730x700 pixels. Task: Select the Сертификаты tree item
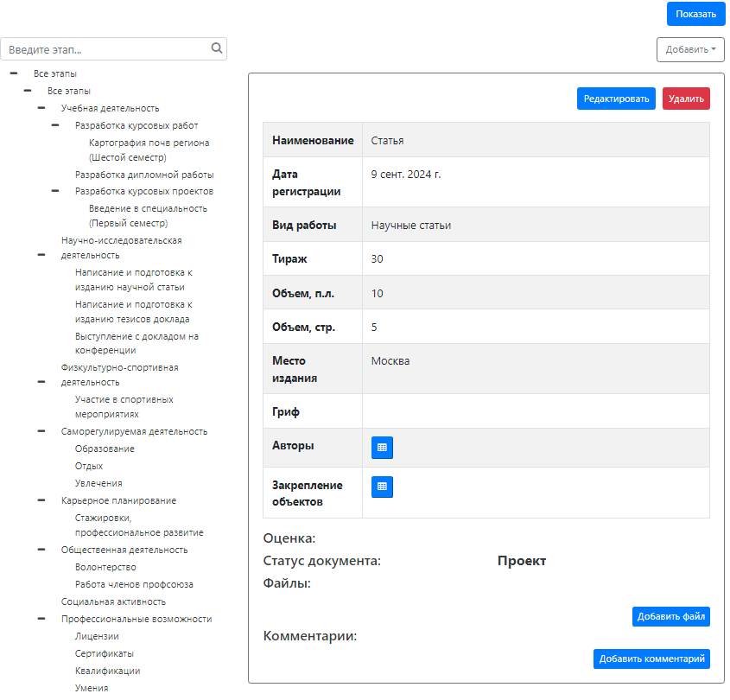tap(105, 653)
